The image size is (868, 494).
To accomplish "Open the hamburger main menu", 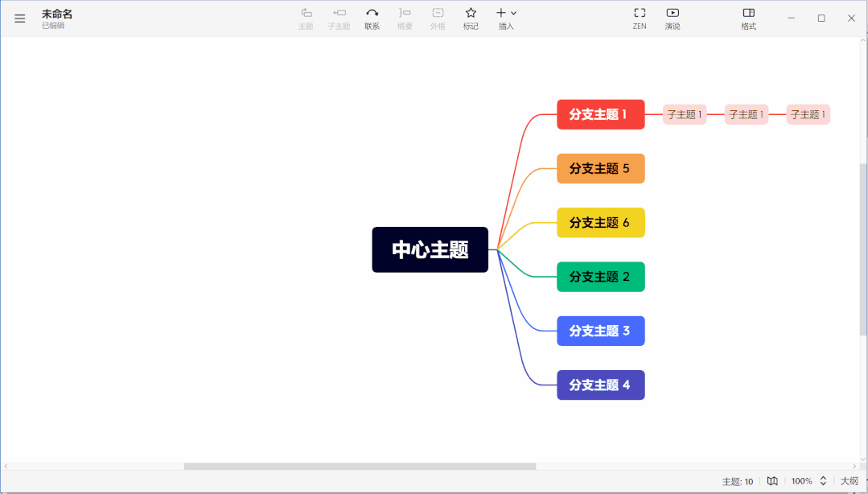I will 20,19.
